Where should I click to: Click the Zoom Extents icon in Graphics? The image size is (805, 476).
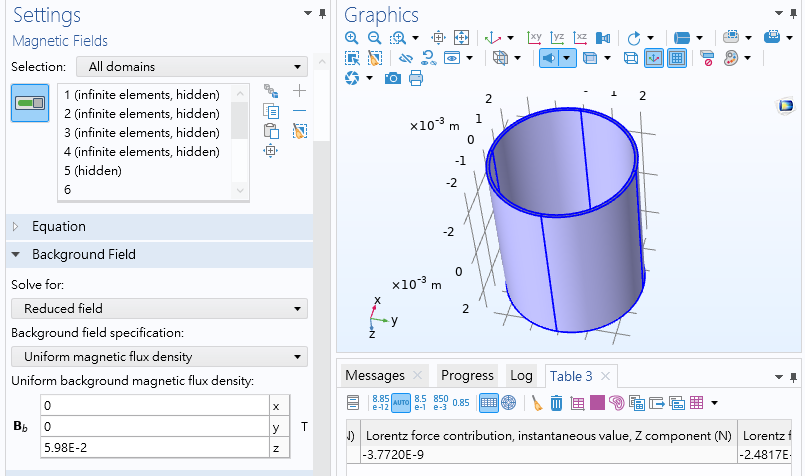point(461,38)
